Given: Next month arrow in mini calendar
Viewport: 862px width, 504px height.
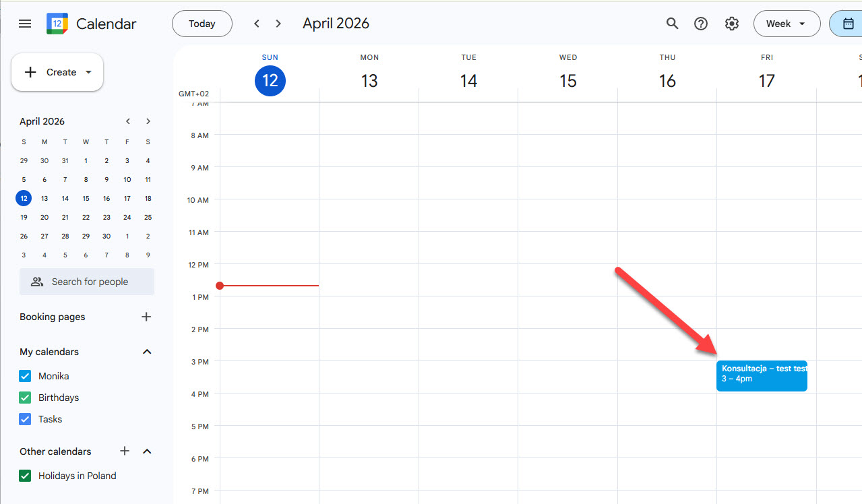Looking at the screenshot, I should tap(148, 121).
